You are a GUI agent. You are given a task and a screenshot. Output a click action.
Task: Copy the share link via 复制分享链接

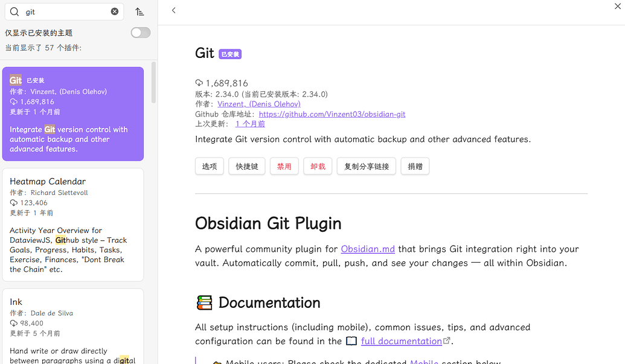366,165
